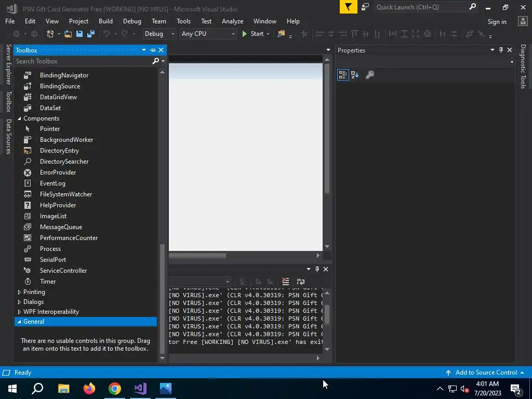Toggle auto-hide pin on Toolbox panel

pos(153,50)
